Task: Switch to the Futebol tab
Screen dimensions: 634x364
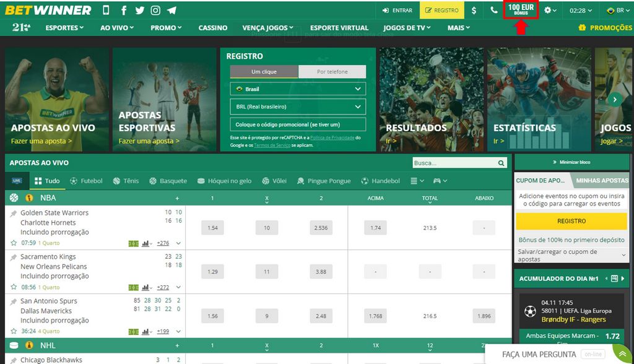Action: (x=86, y=181)
